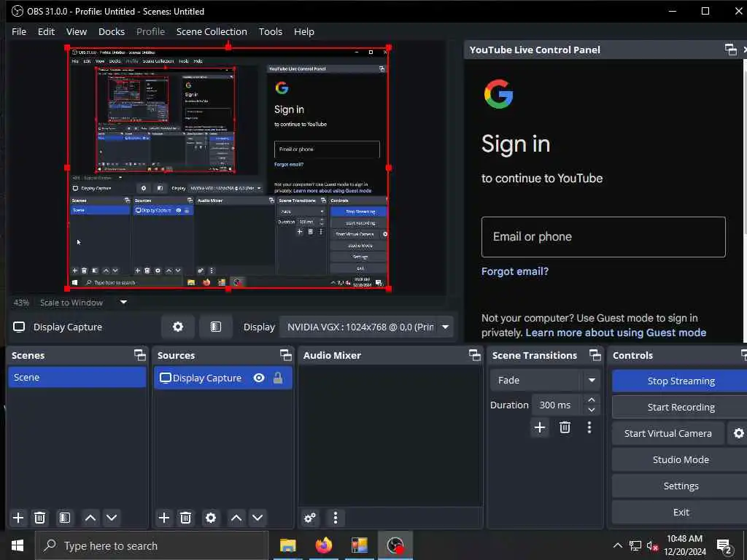Remove the selected source with trash icon
Image resolution: width=747 pixels, height=560 pixels.
(x=185, y=518)
